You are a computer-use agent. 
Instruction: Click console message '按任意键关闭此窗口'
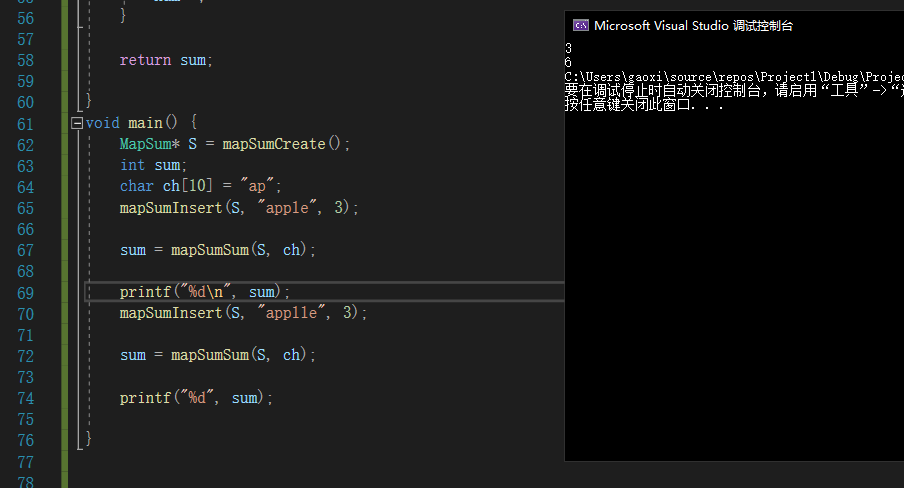pos(644,105)
